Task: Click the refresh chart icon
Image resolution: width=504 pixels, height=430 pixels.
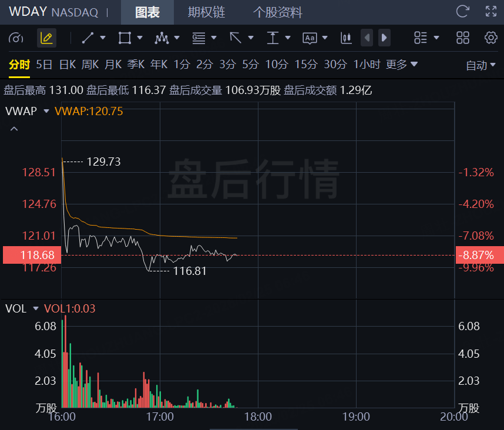Action: (462, 12)
